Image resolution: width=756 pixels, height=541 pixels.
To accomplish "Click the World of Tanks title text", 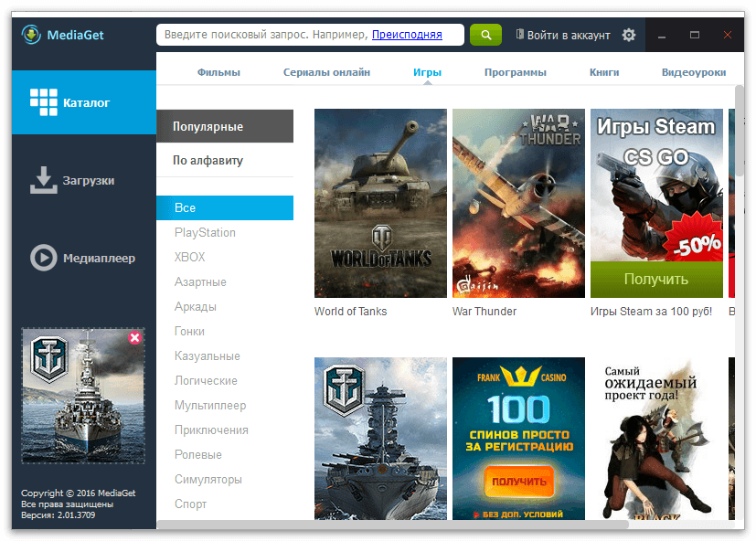I will coord(350,312).
